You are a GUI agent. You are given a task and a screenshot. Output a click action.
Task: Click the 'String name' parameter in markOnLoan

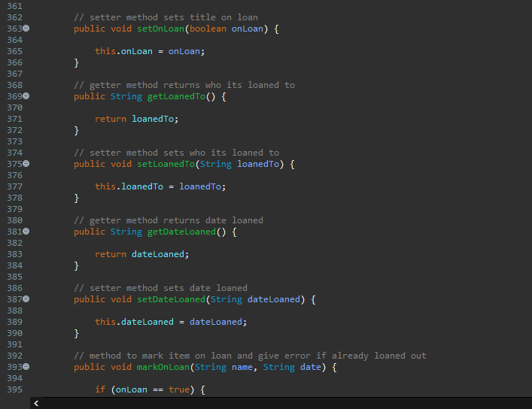pos(223,367)
